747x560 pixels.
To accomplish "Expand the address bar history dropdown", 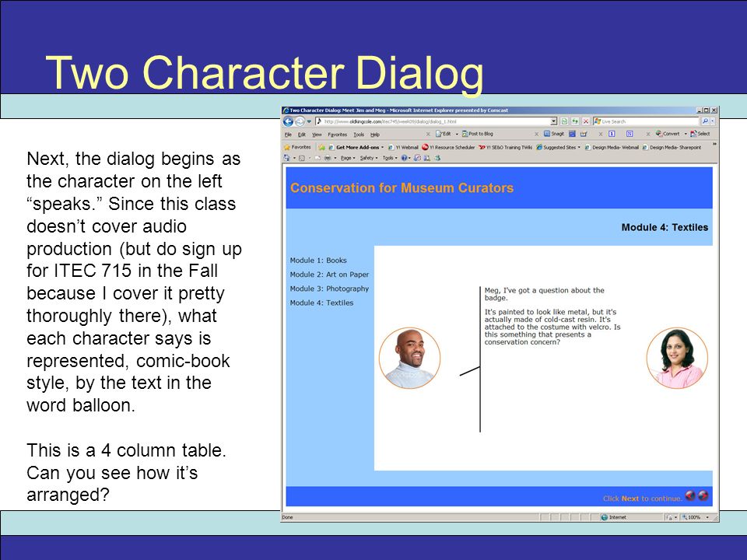I will click(x=554, y=121).
